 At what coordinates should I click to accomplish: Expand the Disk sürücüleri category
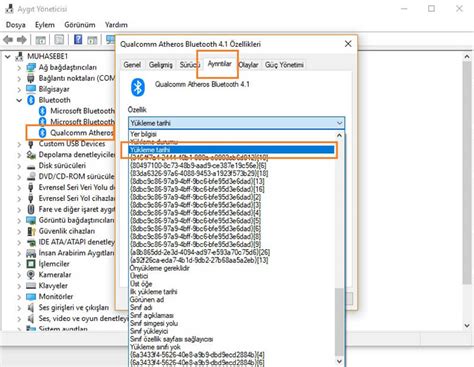tap(19, 166)
